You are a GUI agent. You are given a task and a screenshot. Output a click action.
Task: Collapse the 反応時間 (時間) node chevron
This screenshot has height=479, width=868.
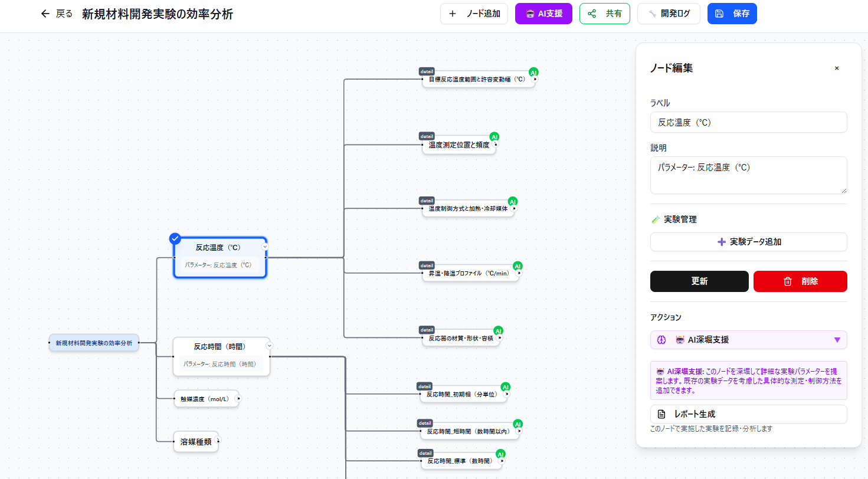[x=269, y=346]
